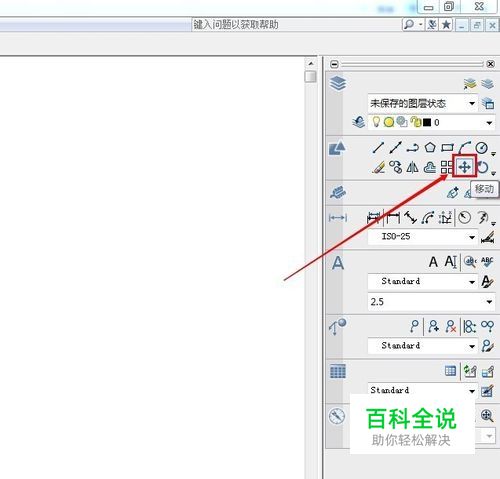Select the Line drawing tool

pyautogui.click(x=378, y=147)
